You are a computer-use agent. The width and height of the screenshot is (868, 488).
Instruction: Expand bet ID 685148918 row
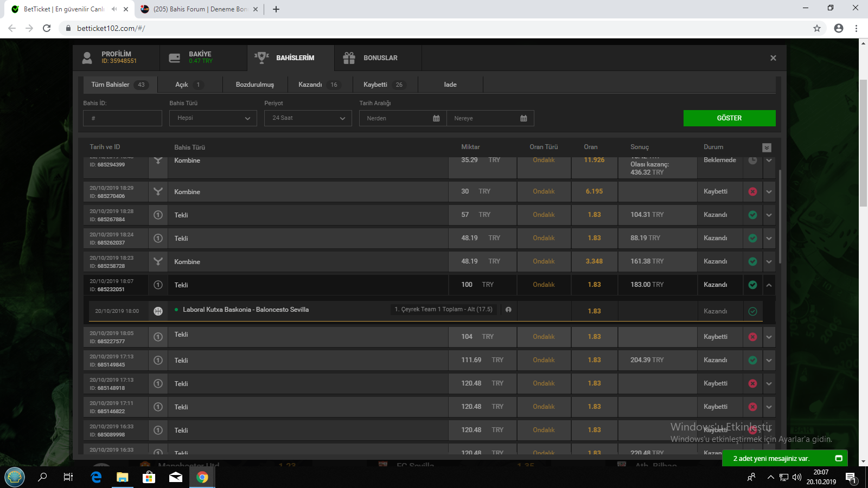[x=769, y=384]
